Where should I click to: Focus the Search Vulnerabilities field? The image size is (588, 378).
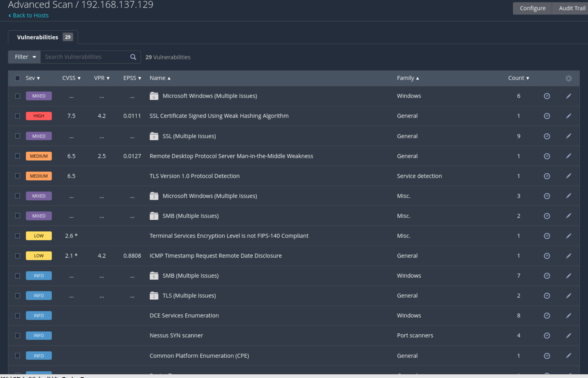pos(85,57)
